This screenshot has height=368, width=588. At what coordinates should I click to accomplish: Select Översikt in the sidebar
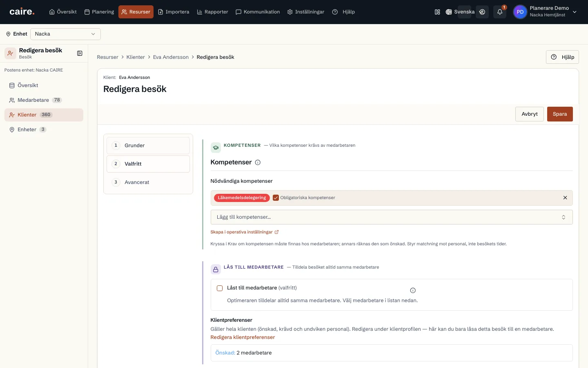44,85
